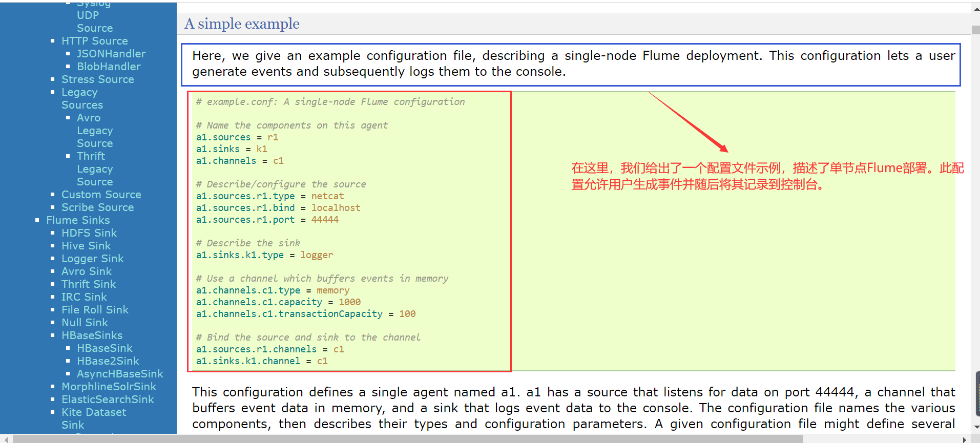Go to Stress Source section

98,79
